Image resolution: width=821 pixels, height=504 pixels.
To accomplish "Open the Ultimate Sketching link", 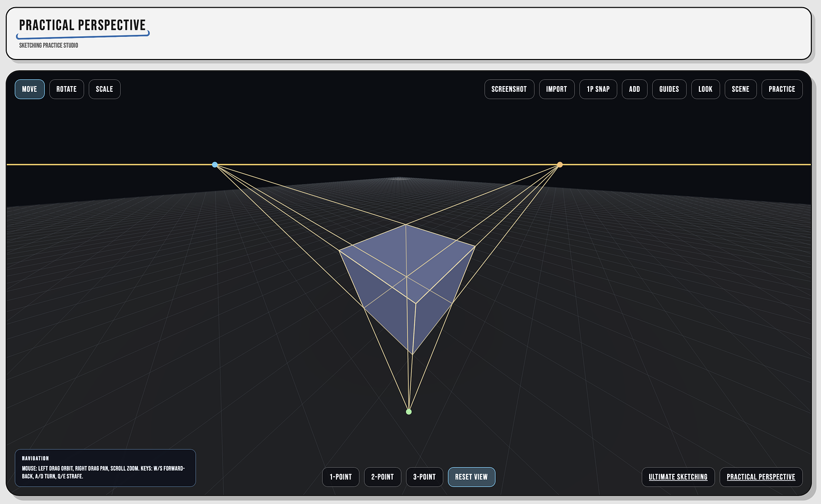I will [x=678, y=477].
